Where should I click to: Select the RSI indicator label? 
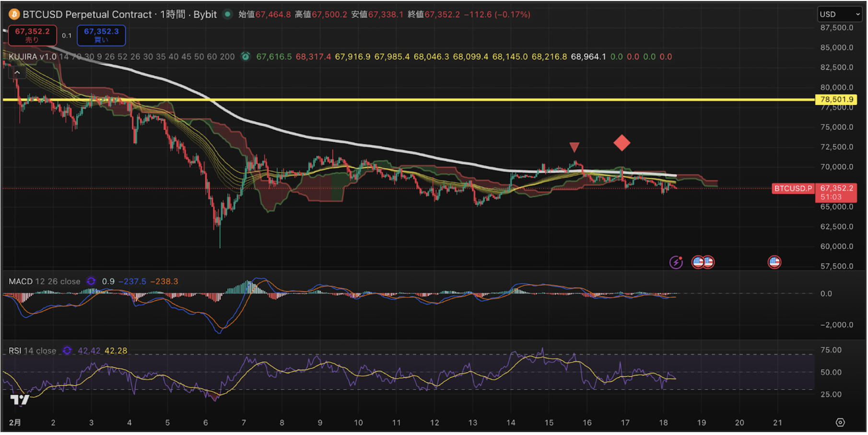15,351
